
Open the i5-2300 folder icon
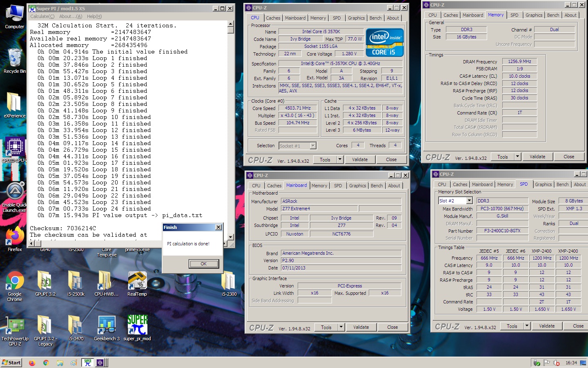pos(229,283)
